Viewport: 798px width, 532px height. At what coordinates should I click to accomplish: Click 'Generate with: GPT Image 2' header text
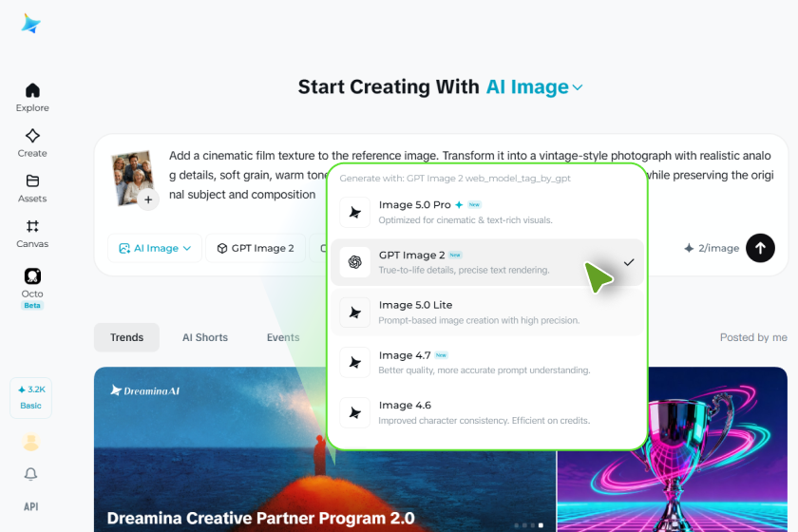(x=455, y=179)
